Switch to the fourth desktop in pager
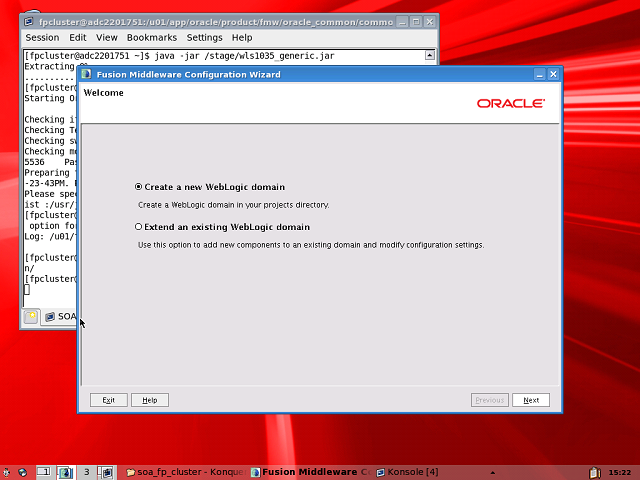This screenshot has width=640, height=480. (x=107, y=472)
